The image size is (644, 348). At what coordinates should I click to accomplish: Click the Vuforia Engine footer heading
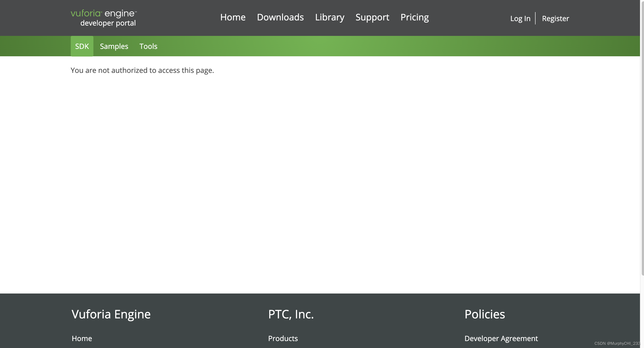pyautogui.click(x=111, y=314)
